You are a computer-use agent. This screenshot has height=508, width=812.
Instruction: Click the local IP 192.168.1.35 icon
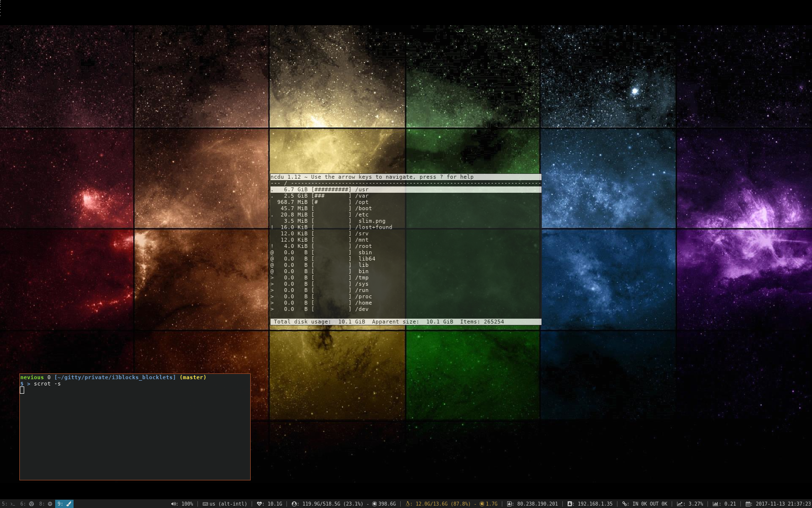click(570, 504)
